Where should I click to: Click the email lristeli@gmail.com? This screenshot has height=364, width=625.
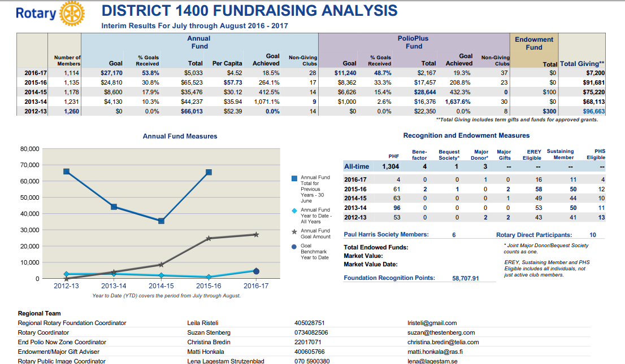tap(432, 323)
